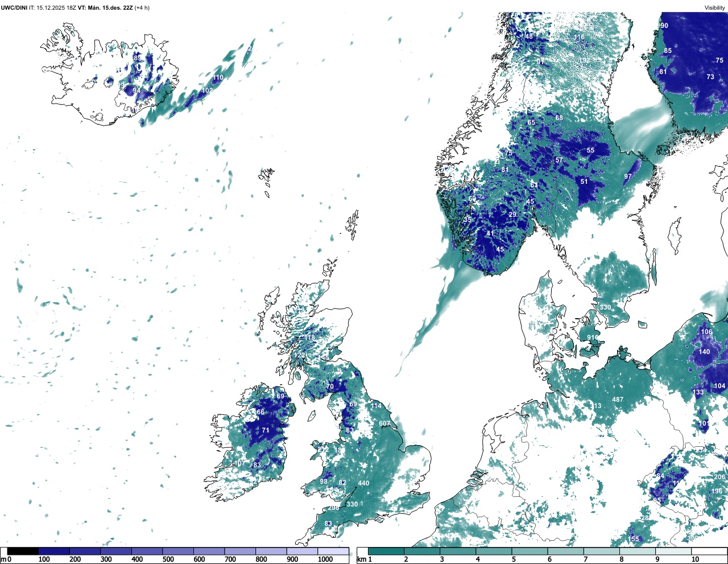Click the '63' visibility value

(x=534, y=185)
